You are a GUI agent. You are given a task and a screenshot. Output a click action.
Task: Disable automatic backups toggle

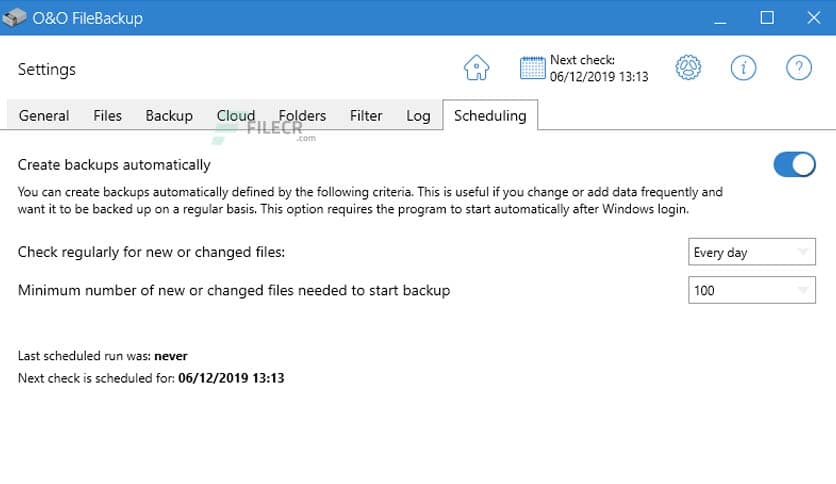794,164
